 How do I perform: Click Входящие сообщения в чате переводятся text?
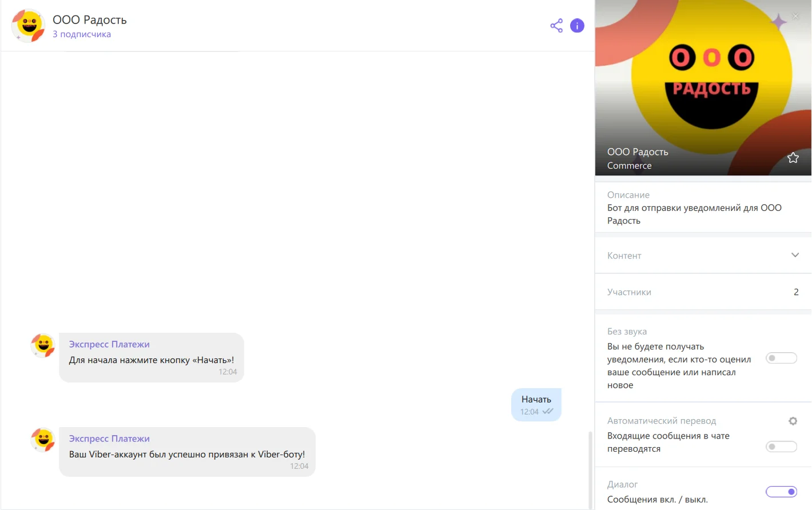click(668, 442)
